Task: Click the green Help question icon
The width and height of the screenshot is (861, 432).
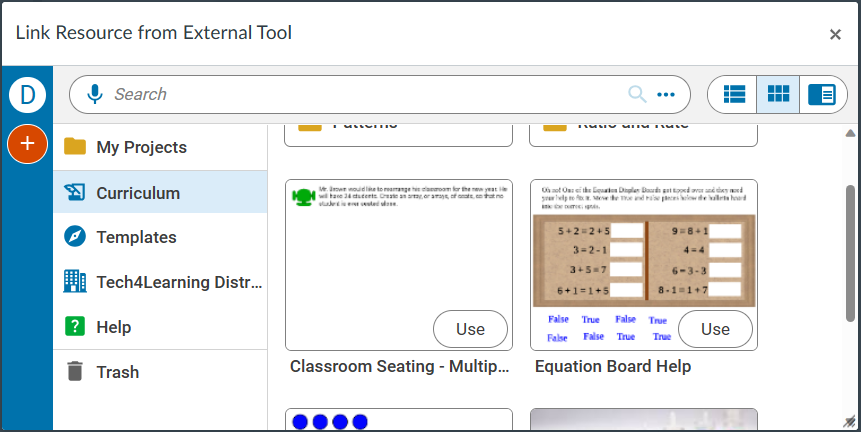Action: coord(75,326)
